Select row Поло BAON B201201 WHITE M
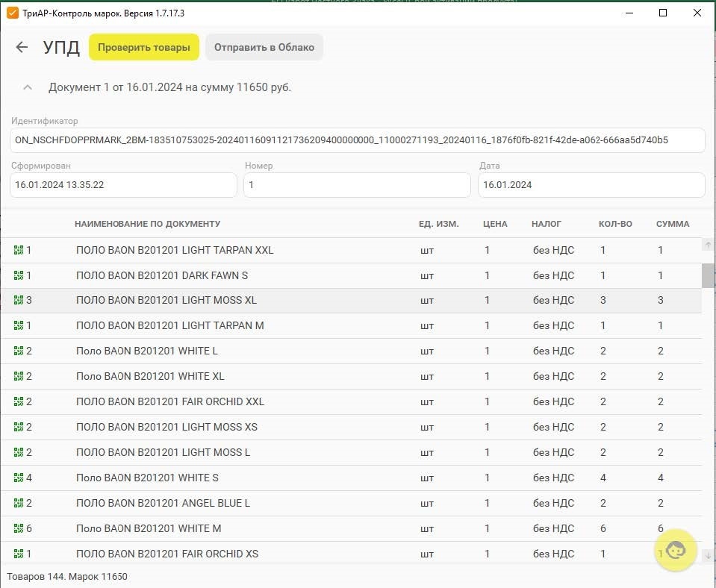Screen dimensions: 716x588 [x=351, y=528]
